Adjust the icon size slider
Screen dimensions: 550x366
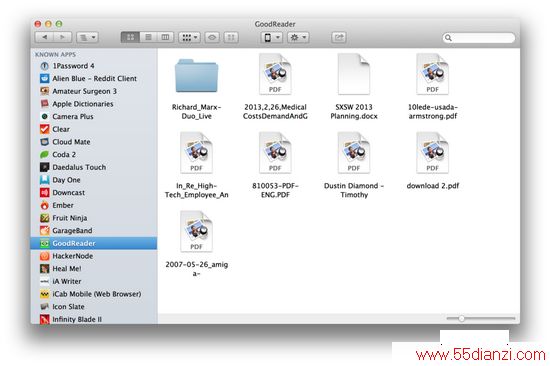click(x=462, y=318)
